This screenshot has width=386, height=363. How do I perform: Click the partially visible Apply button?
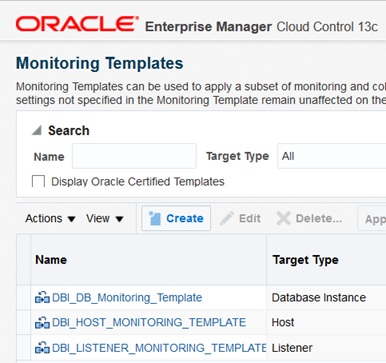372,219
